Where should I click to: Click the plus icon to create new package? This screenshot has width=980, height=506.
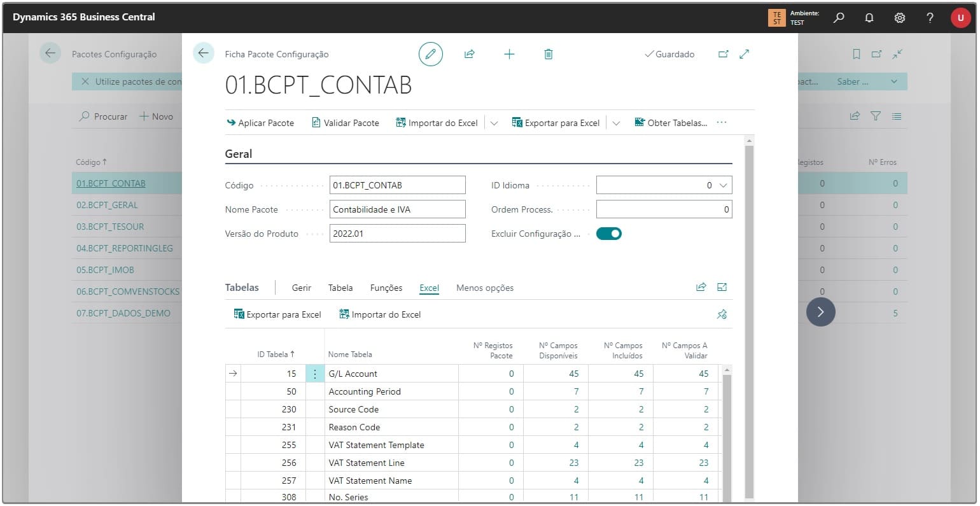click(509, 54)
